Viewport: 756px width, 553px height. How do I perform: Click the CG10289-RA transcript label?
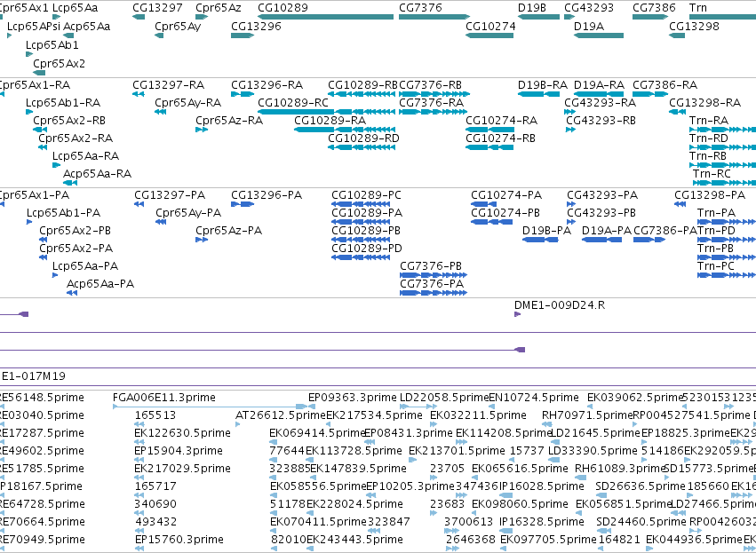pos(330,121)
